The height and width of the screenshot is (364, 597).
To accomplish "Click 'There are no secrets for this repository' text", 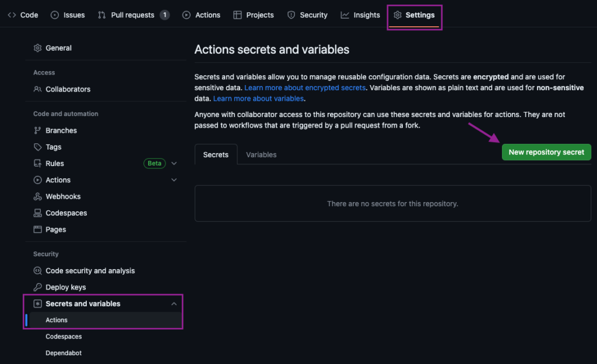I will (392, 204).
